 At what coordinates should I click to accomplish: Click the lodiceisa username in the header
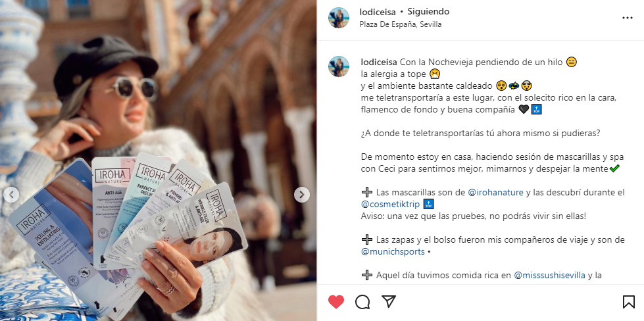tap(378, 12)
